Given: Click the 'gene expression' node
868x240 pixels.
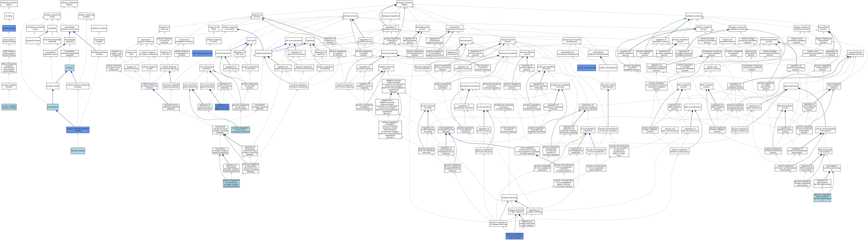Looking at the screenshot, I should [791, 86].
